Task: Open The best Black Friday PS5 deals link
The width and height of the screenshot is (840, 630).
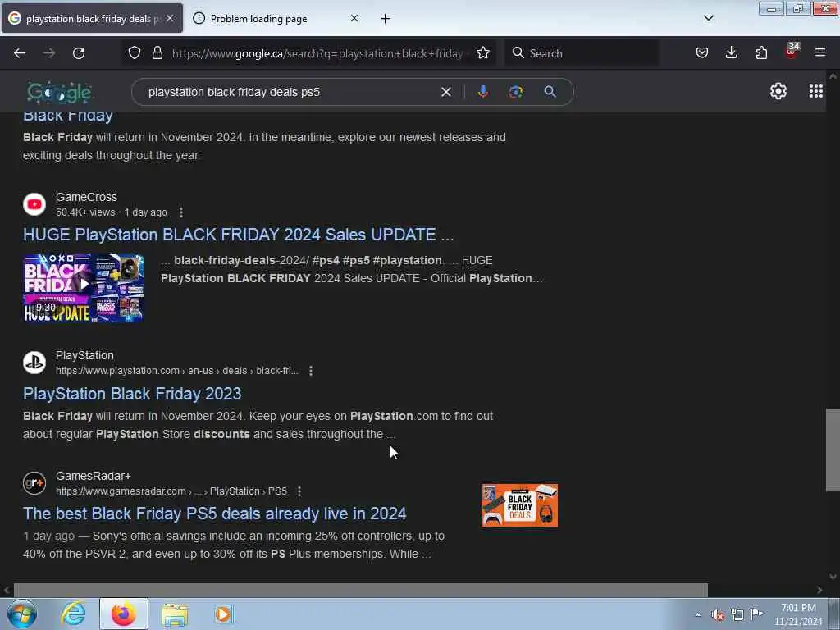Action: 215,514
